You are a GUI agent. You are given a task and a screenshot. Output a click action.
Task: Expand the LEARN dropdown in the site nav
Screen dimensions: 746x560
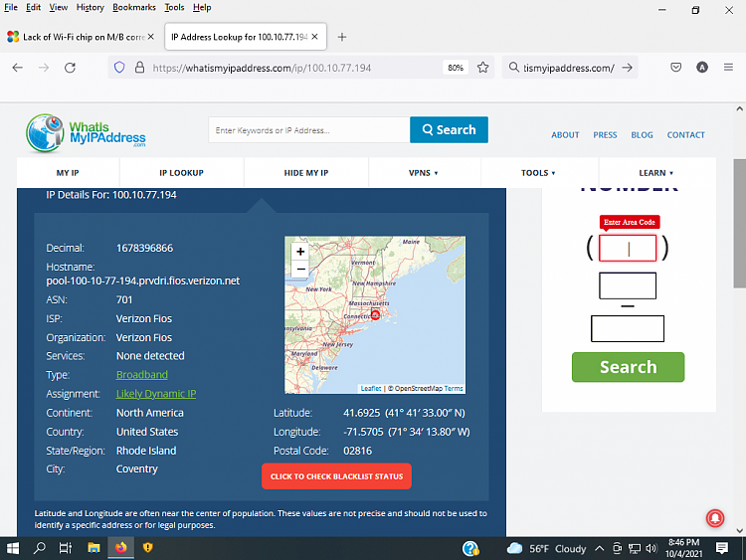pyautogui.click(x=656, y=173)
